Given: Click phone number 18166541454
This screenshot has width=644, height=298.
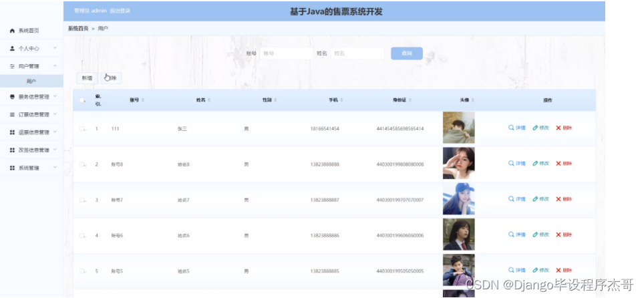Looking at the screenshot, I should click(325, 129).
